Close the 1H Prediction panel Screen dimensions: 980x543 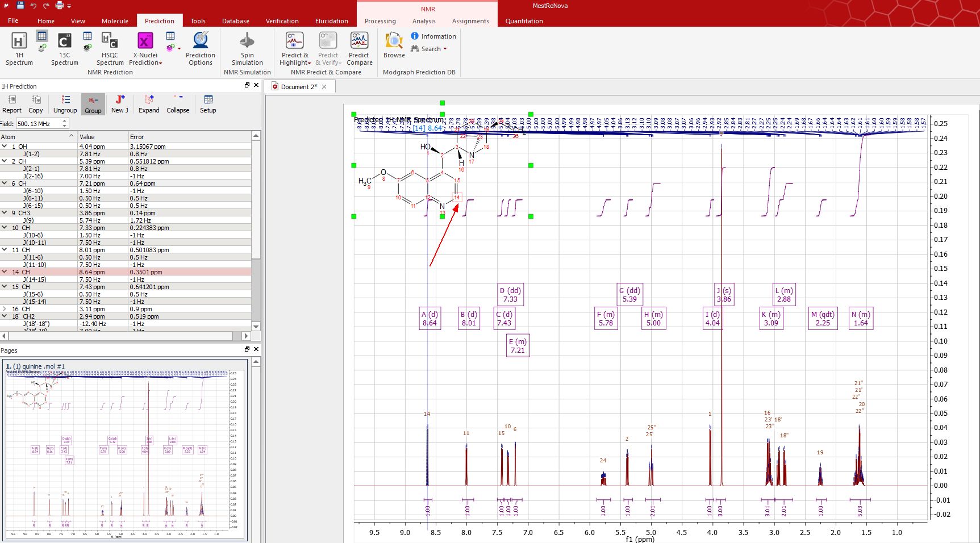256,85
